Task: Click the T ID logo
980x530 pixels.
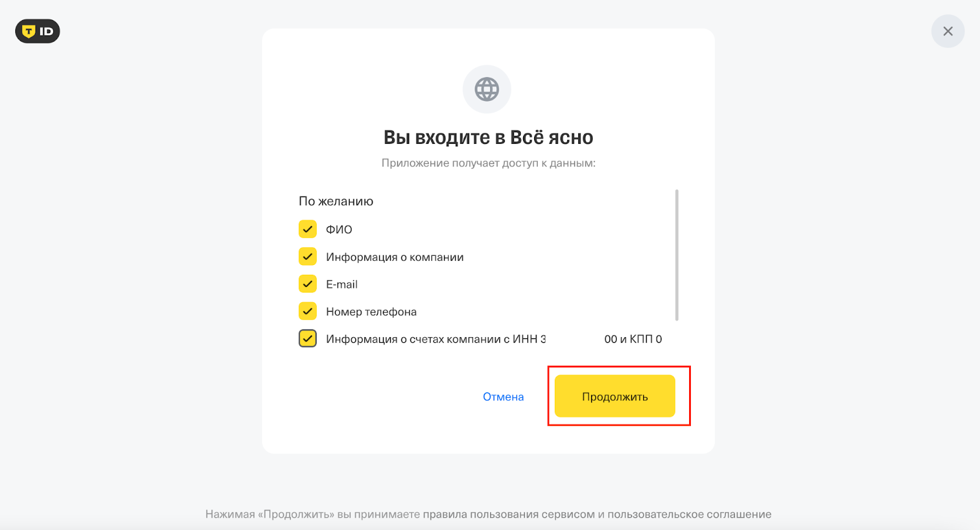Action: point(37,31)
